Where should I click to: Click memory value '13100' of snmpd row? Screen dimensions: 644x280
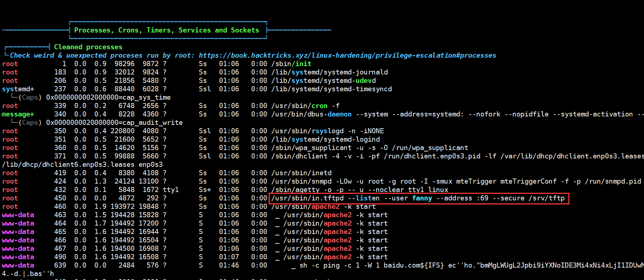coord(148,181)
